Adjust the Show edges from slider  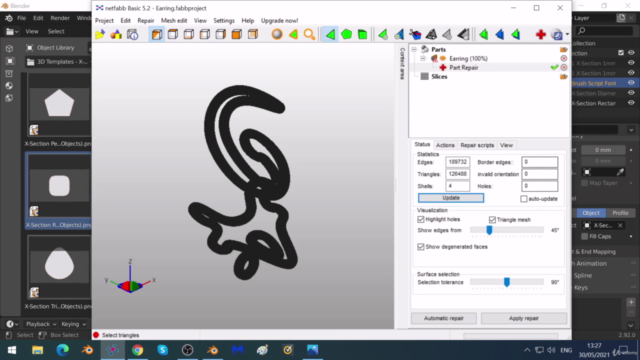489,230
